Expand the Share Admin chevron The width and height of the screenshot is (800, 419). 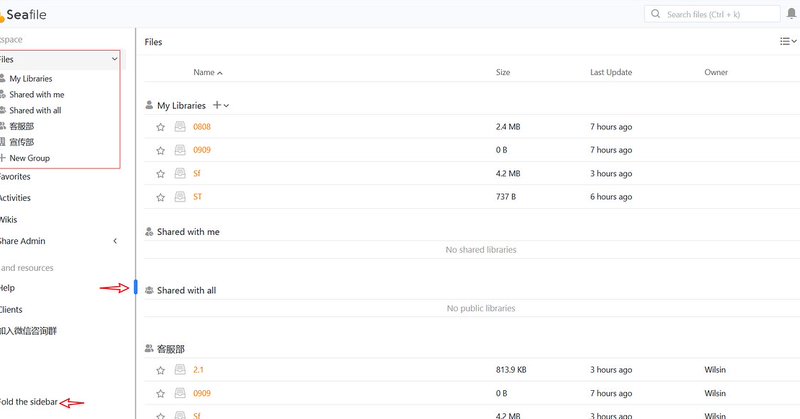pyautogui.click(x=115, y=241)
